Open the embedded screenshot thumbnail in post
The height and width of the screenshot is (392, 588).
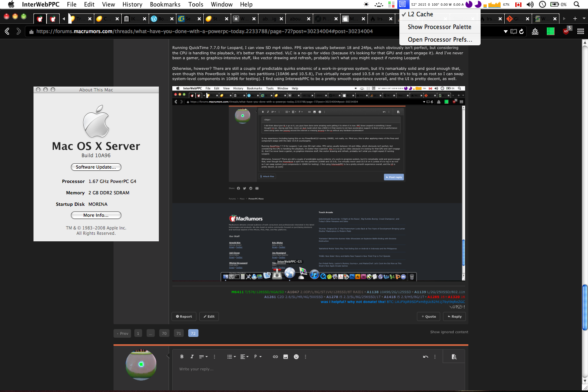click(x=318, y=184)
